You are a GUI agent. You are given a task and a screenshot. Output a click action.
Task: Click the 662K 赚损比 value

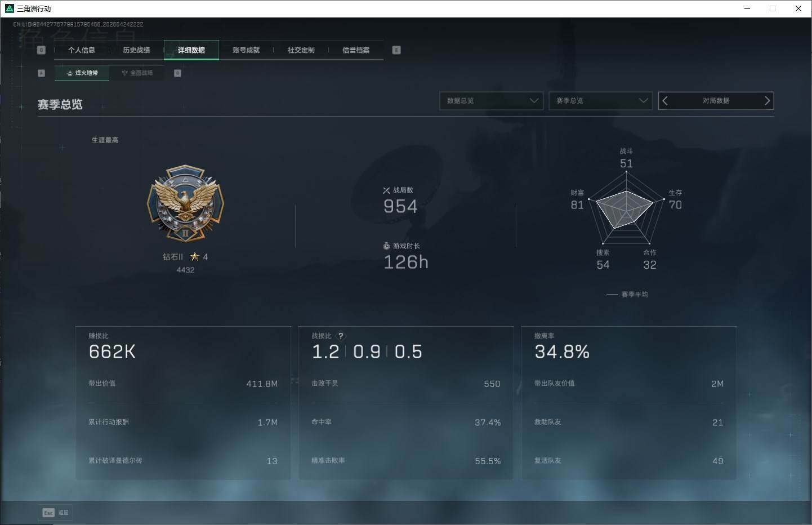click(112, 352)
